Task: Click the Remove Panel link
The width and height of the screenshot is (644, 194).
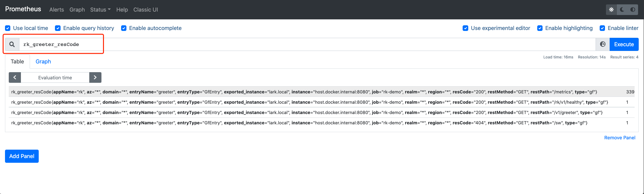Action: click(x=620, y=138)
